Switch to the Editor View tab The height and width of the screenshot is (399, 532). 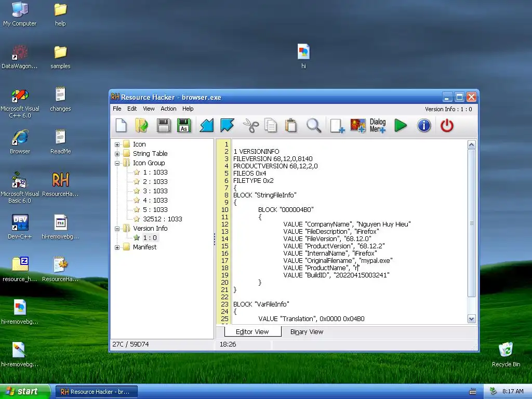pos(252,332)
